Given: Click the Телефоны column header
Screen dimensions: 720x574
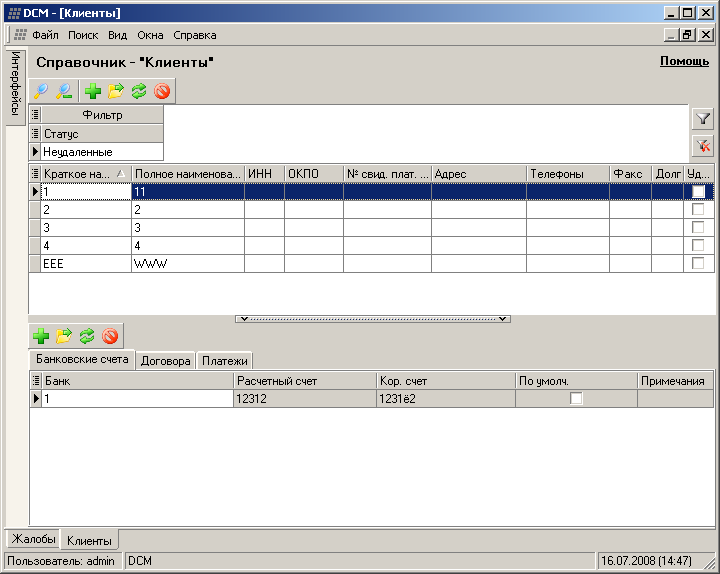Looking at the screenshot, I should point(568,174).
